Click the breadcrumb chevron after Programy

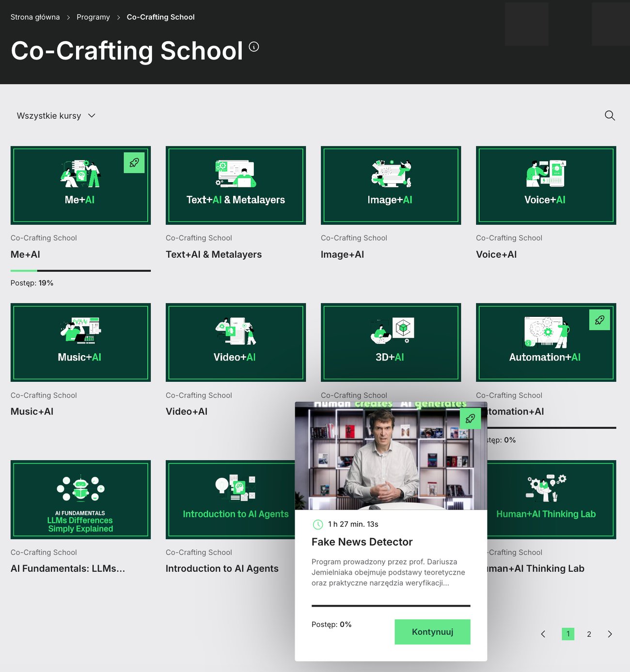(118, 17)
